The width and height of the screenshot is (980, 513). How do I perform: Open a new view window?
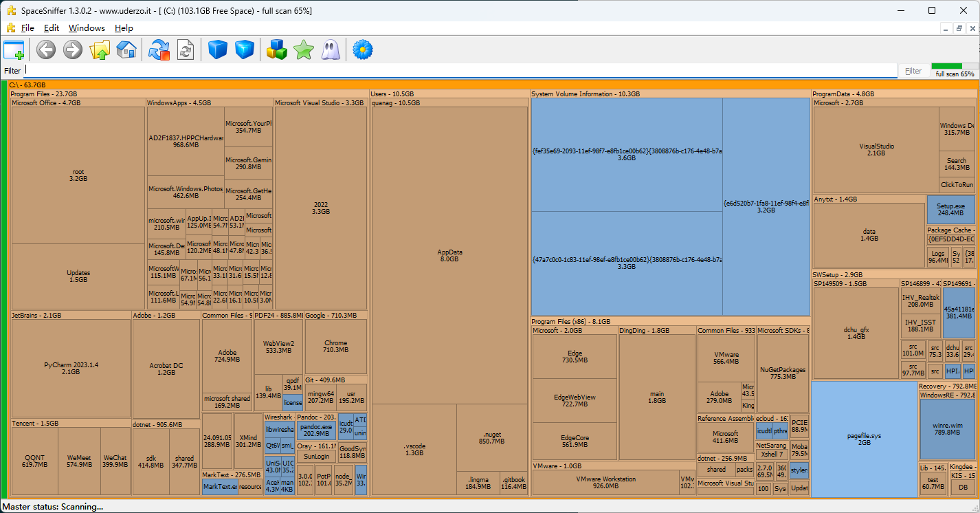click(14, 50)
